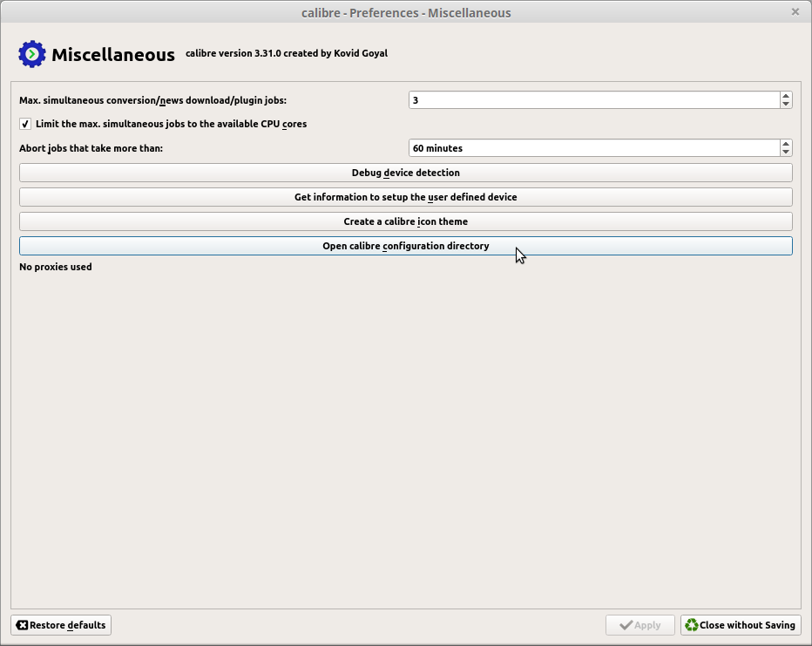Close the Preferences window
The image size is (812, 646).
pyautogui.click(x=795, y=11)
